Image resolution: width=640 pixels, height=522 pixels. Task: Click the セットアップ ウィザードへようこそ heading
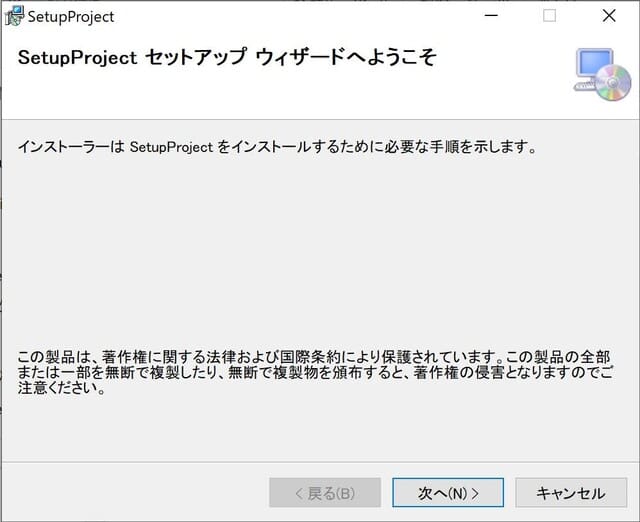227,58
